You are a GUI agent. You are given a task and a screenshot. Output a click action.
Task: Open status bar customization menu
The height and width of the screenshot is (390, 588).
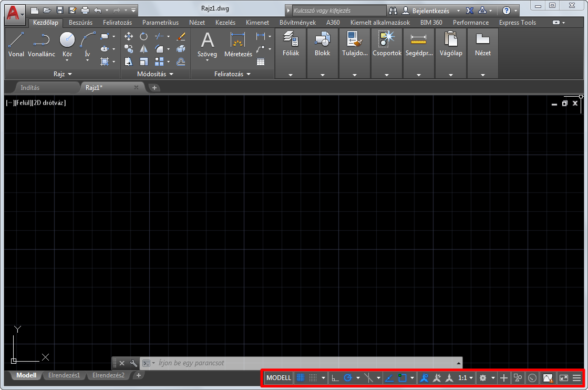577,378
